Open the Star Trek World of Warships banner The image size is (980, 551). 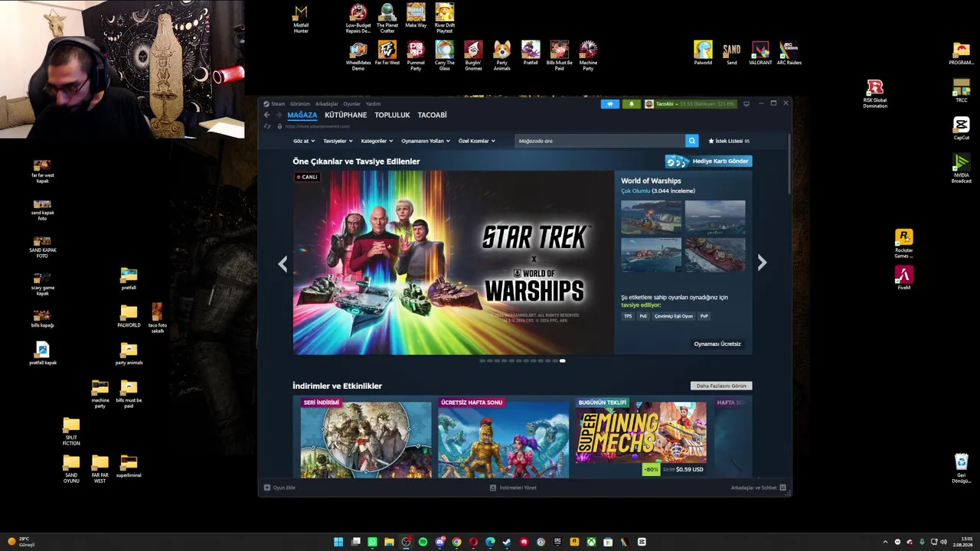click(x=453, y=262)
